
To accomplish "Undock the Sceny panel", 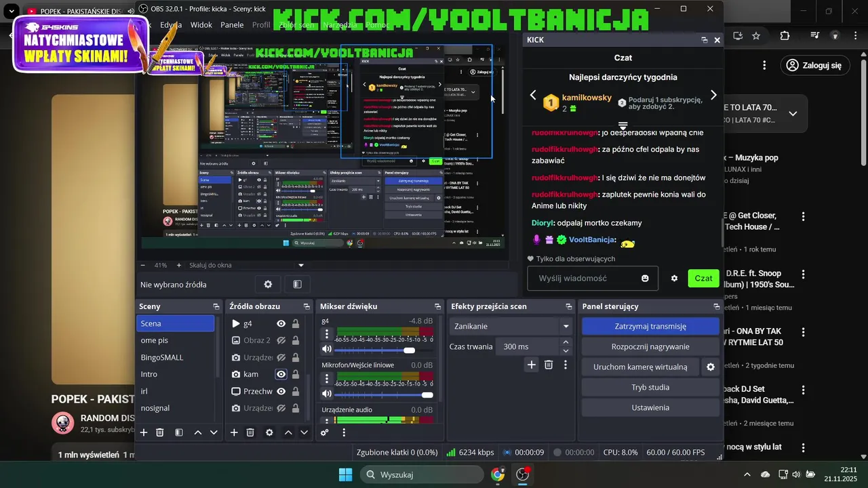I will 216,306.
